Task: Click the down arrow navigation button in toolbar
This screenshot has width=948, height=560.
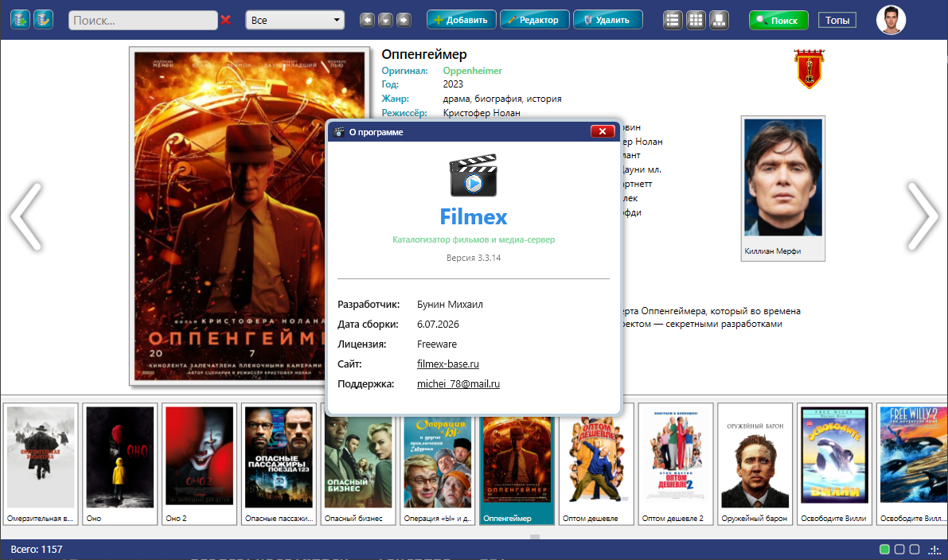Action: 385,20
